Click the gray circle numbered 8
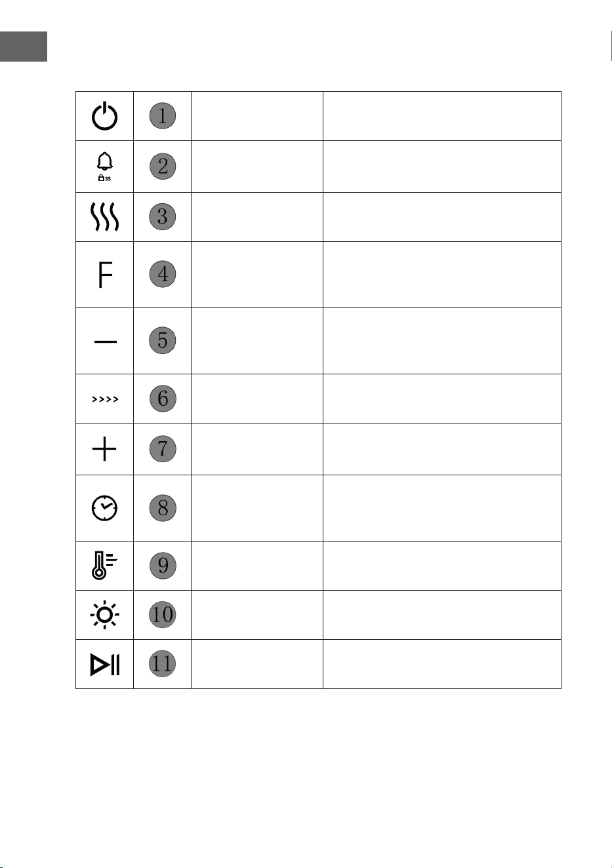This screenshot has width=612, height=868. click(163, 508)
